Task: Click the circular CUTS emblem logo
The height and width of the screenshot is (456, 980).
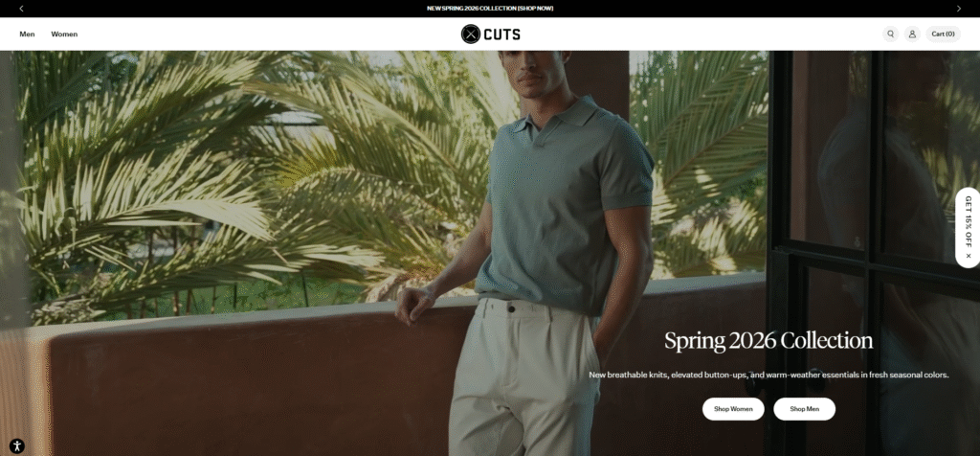Action: [471, 34]
